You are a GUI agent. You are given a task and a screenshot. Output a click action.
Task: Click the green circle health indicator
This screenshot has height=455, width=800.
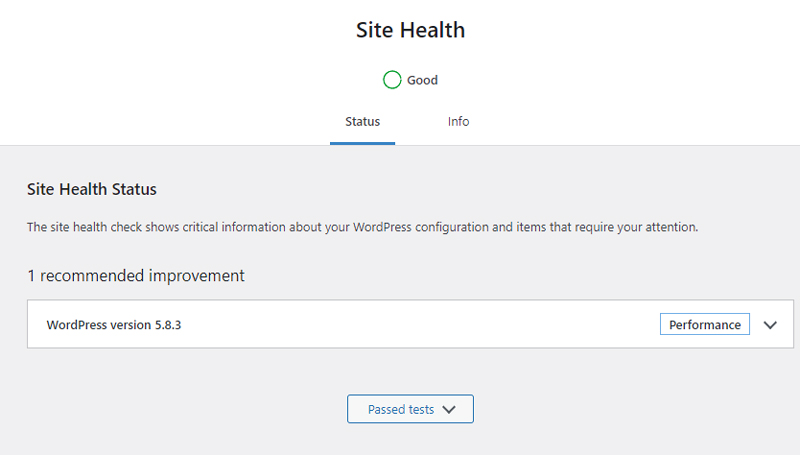tap(392, 80)
